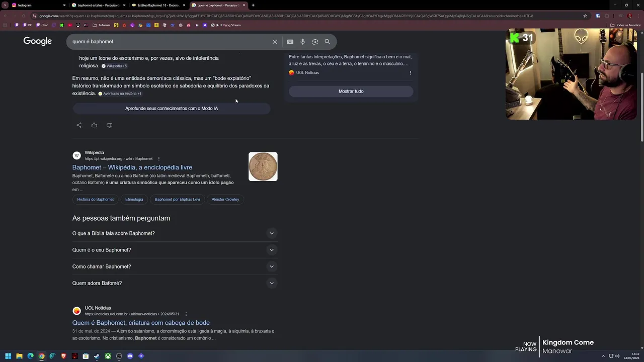Image resolution: width=644 pixels, height=362 pixels.
Task: Close the 'quem é baphomet' tab
Action: tap(244, 5)
